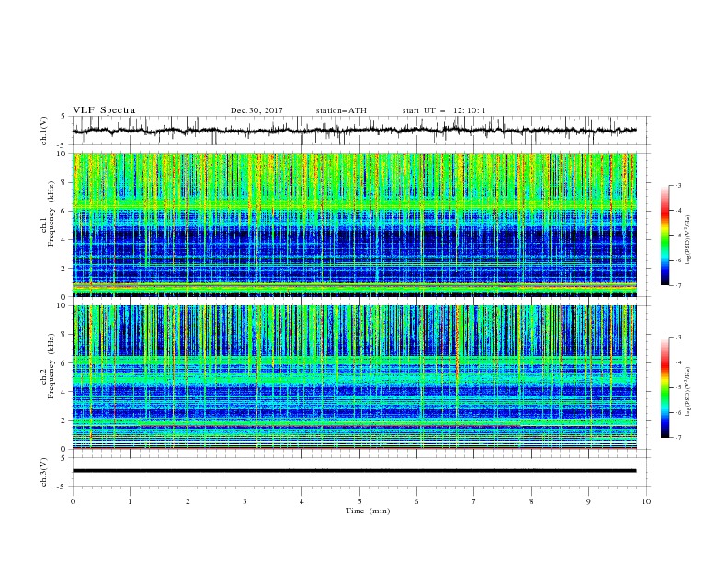The height and width of the screenshot is (563, 728).
Task: Select log(PSD) label beside ch.1 color bar
Action: point(688,239)
